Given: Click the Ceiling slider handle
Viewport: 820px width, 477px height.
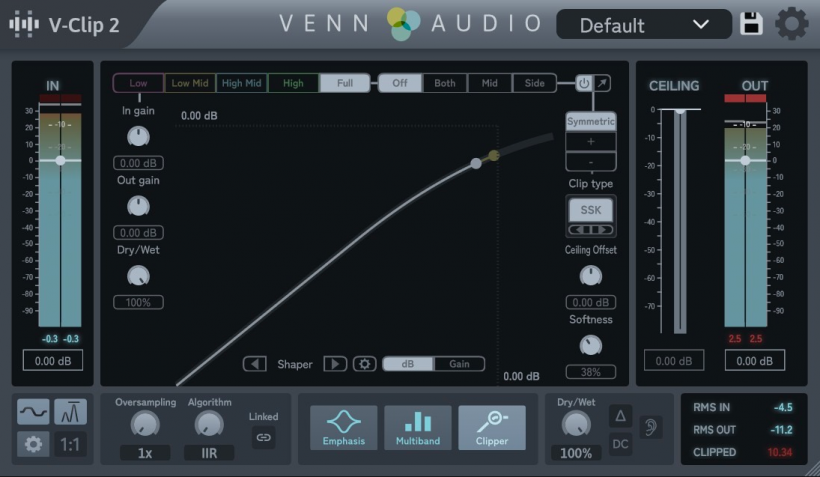Looking at the screenshot, I should 680,110.
